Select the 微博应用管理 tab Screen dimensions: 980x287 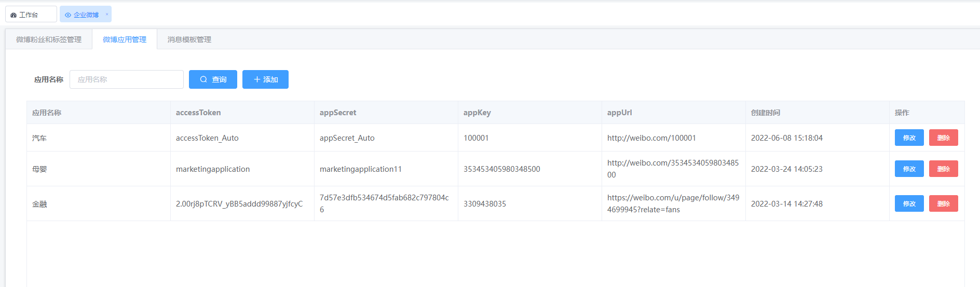[x=125, y=39]
